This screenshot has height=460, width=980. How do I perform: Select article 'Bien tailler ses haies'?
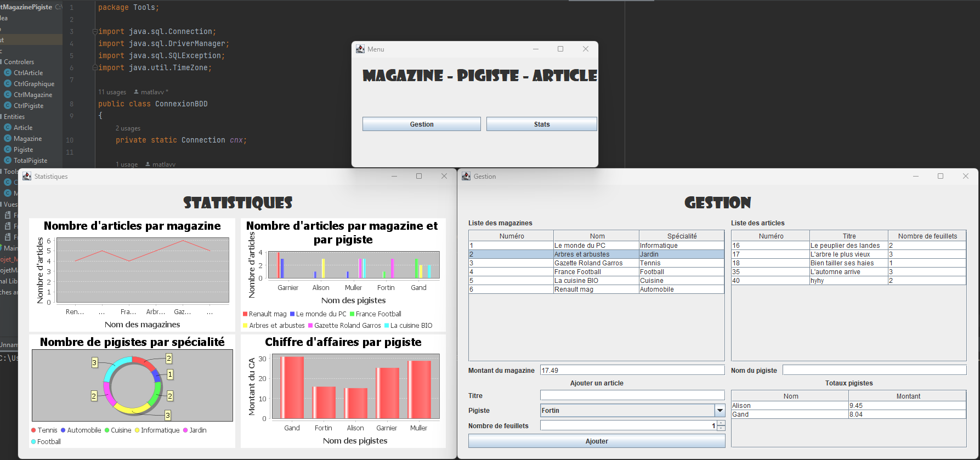click(x=849, y=263)
